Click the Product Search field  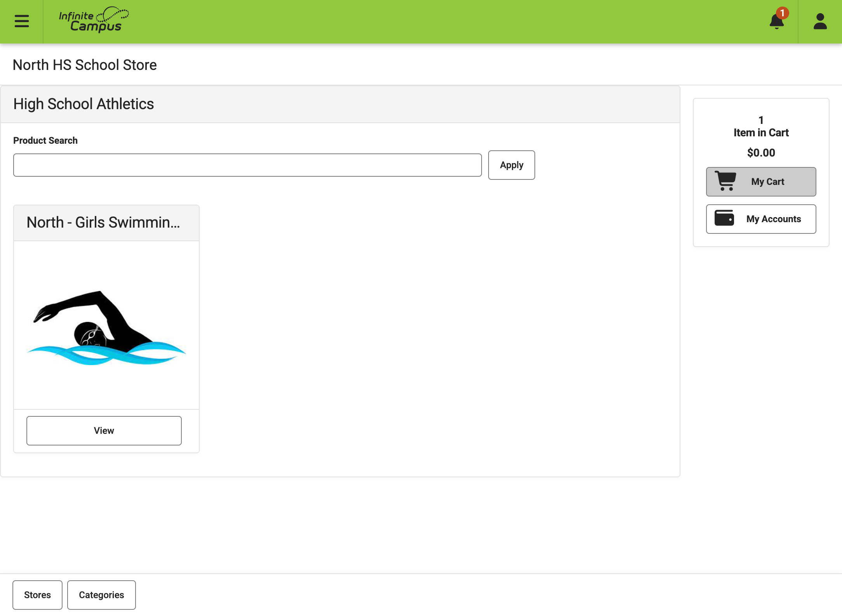[x=247, y=165]
